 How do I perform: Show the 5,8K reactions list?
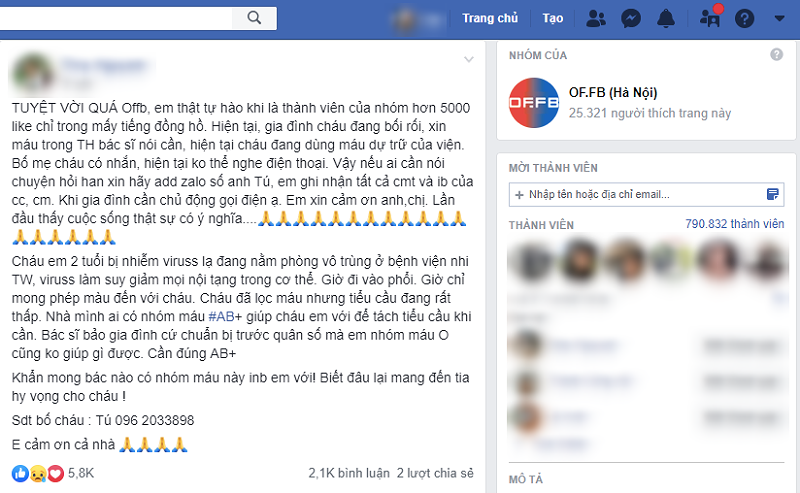53,473
